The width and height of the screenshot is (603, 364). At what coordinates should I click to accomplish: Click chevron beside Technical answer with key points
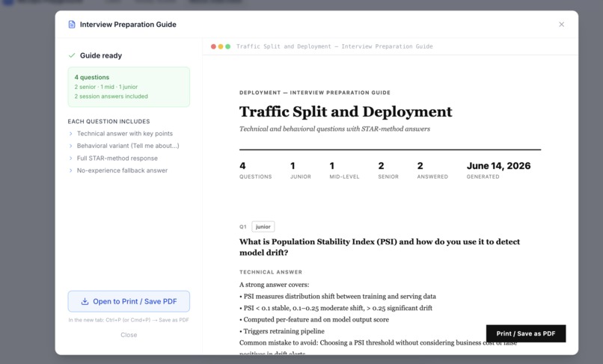(70, 134)
